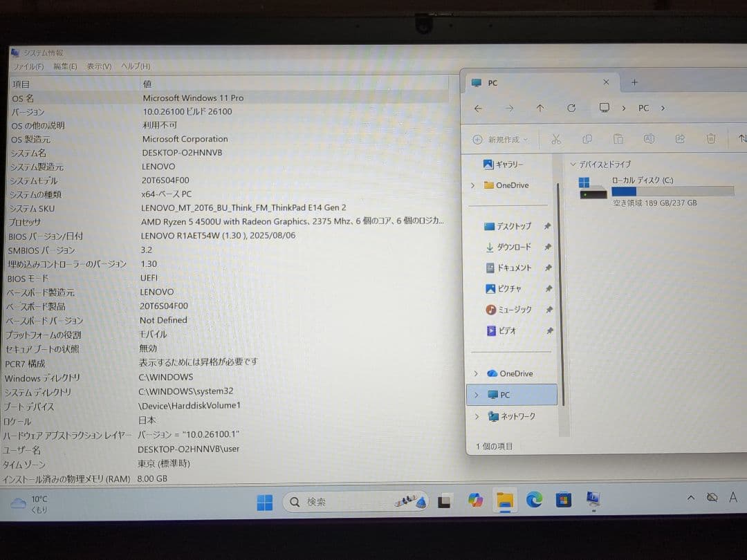Click the Copy icon in Explorer toolbar

[x=587, y=139]
